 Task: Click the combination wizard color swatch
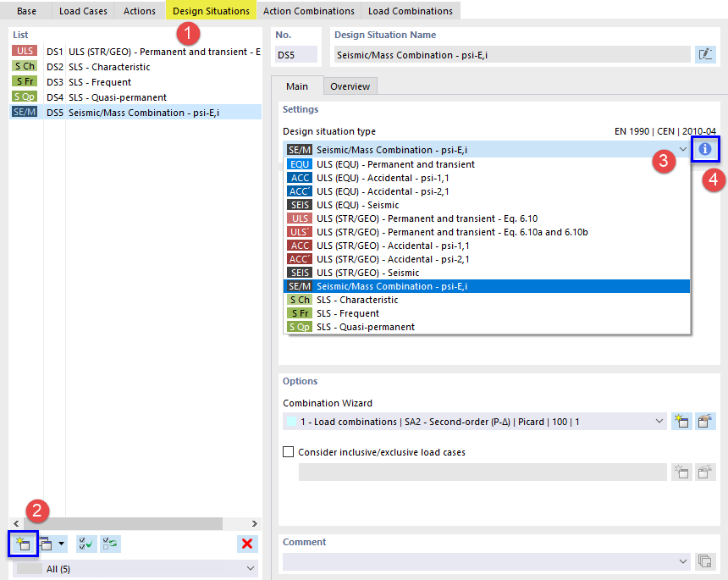click(x=291, y=421)
